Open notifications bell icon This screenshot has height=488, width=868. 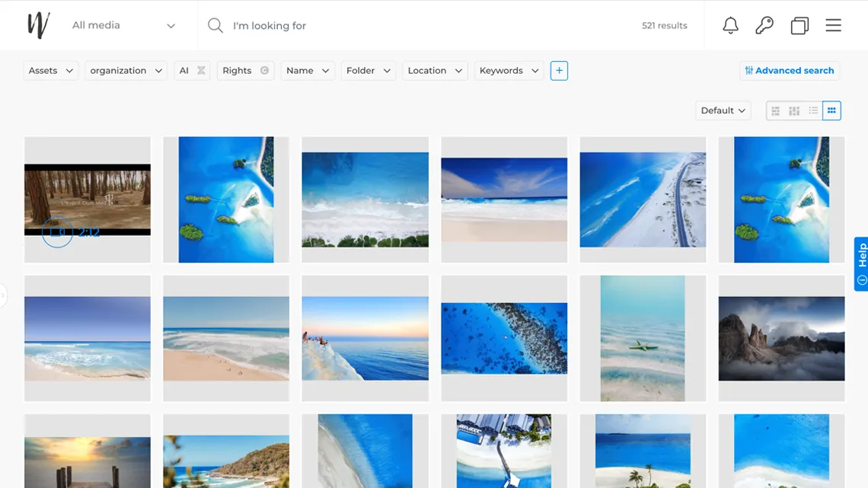(730, 25)
